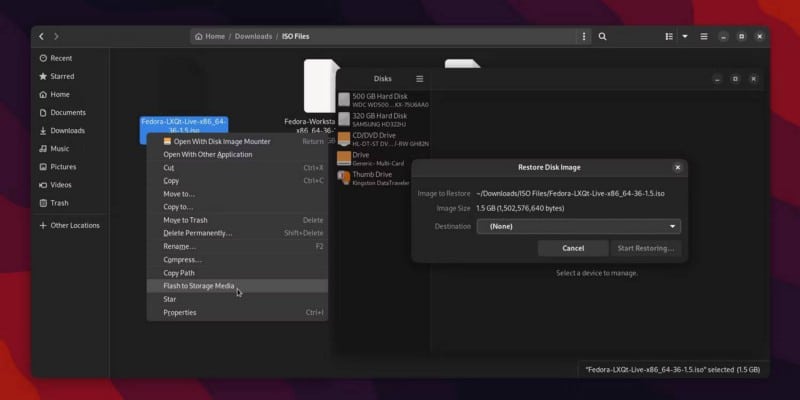
Task: Select the CD/DVD Drive in Disks
Action: coord(383,139)
